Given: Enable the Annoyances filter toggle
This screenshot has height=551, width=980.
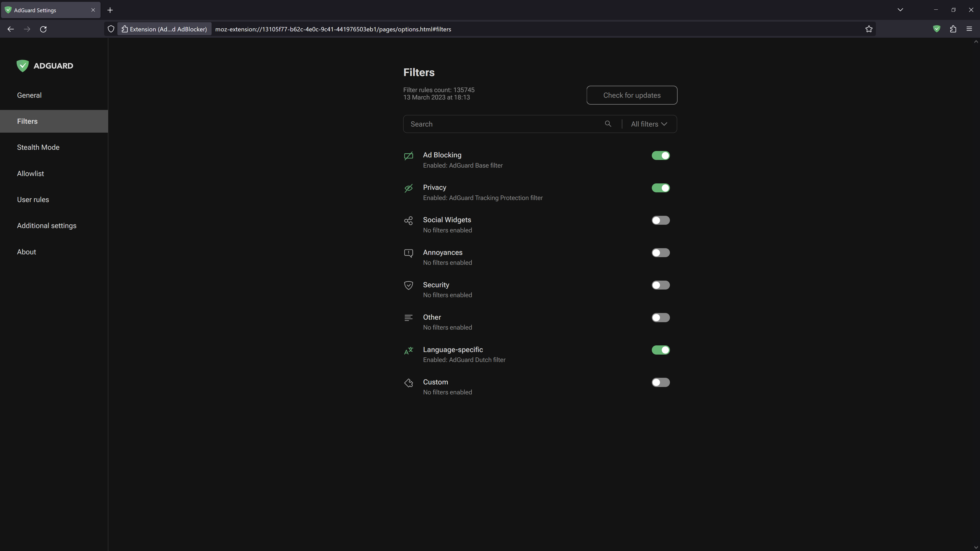Looking at the screenshot, I should (660, 253).
